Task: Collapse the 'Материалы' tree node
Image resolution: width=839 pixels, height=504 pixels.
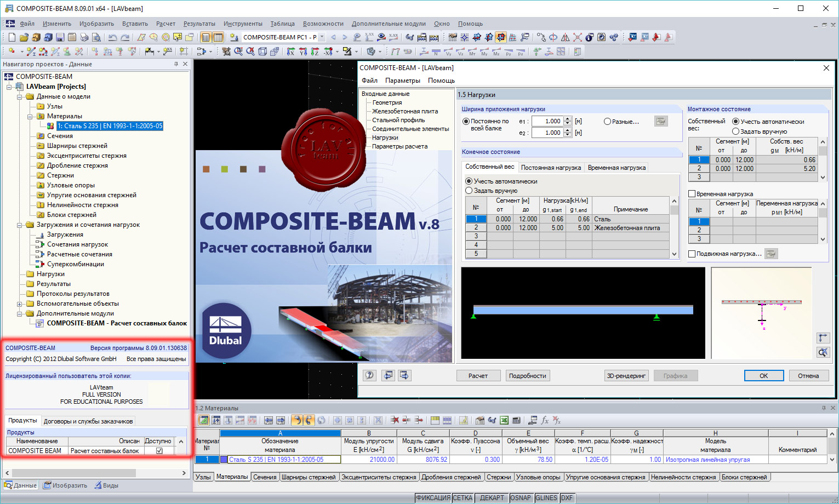Action: (x=30, y=116)
